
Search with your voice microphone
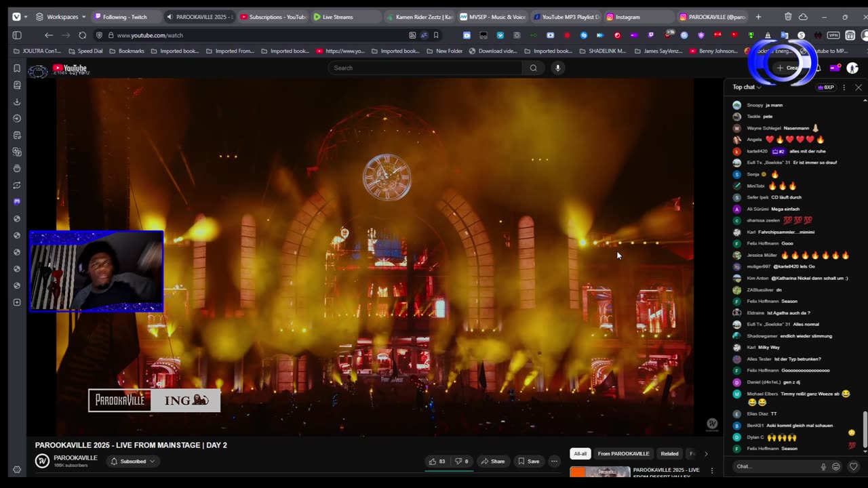click(557, 68)
